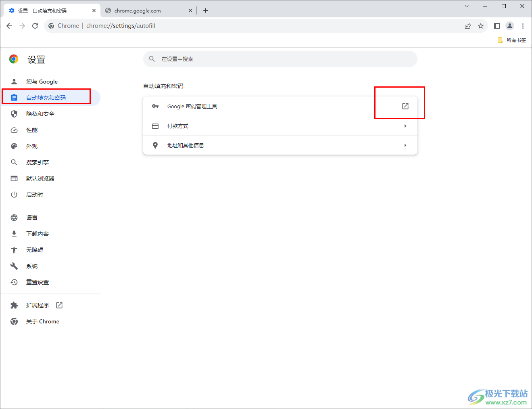Click person icon beside 您与 Google
The image size is (532, 409).
[x=14, y=82]
